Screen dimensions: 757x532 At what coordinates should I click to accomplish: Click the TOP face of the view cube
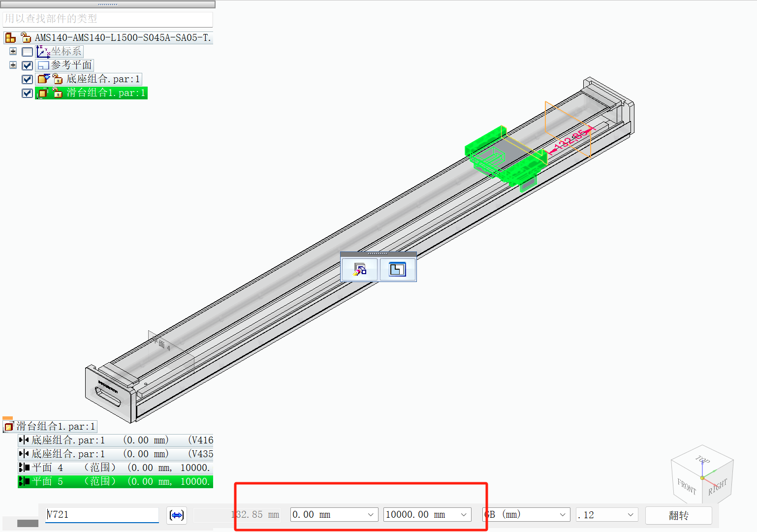[x=702, y=461]
